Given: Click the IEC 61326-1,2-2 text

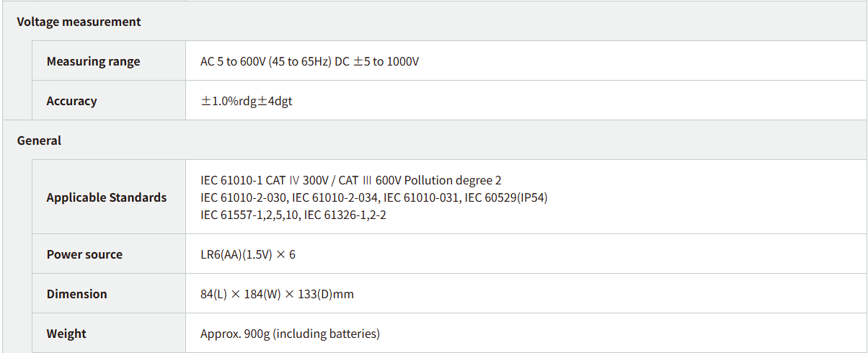Looking at the screenshot, I should (x=345, y=215).
